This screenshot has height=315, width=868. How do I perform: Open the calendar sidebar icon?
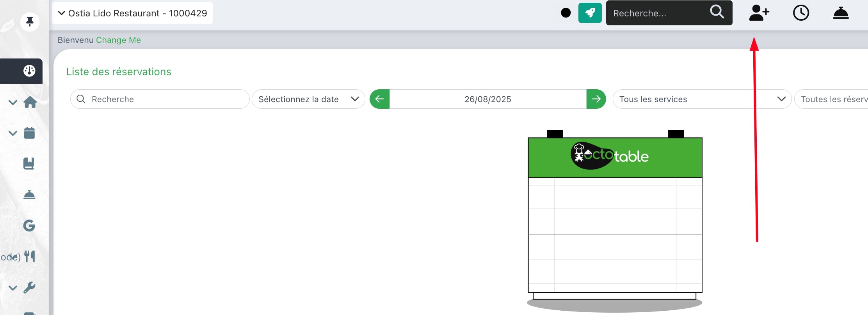pos(29,133)
